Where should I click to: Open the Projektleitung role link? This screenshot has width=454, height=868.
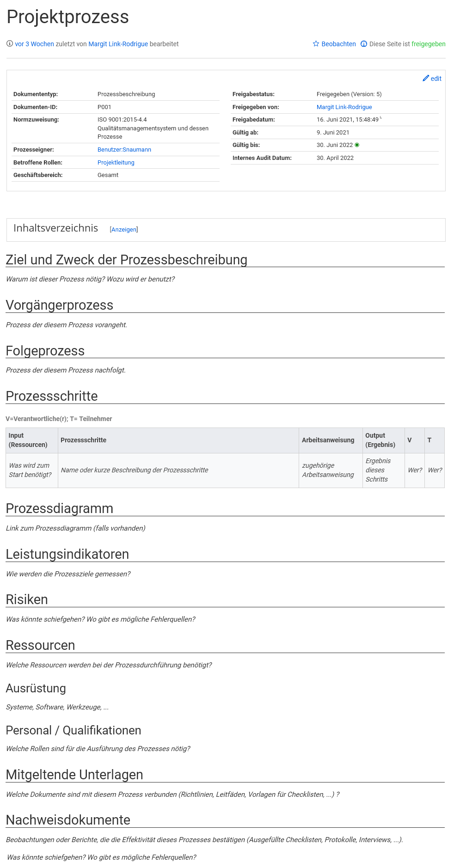pos(116,163)
